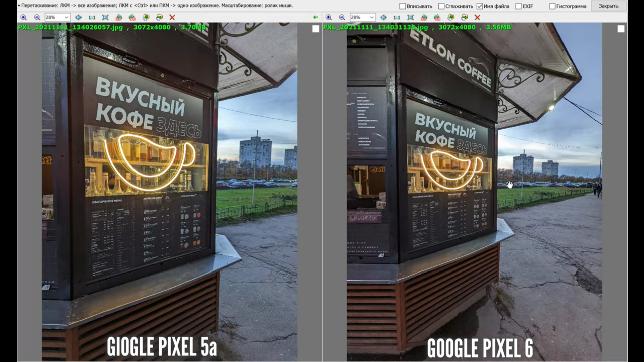Open right pane 28% zoom dropdown
The height and width of the screenshot is (362, 644).
click(x=371, y=17)
